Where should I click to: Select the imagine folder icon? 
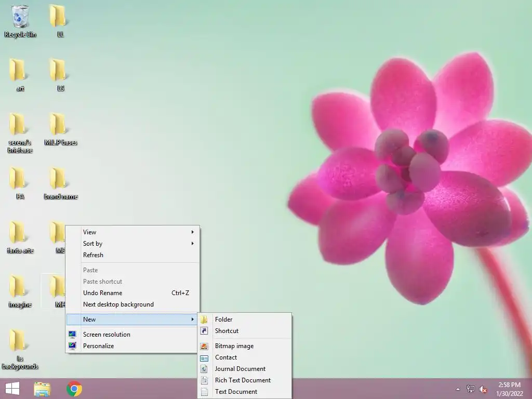[x=20, y=291]
